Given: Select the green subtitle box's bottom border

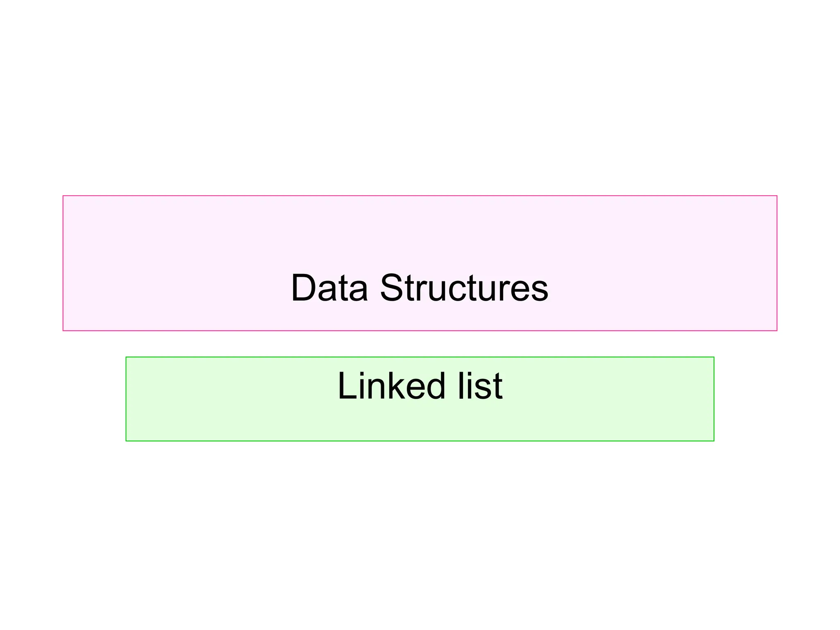Looking at the screenshot, I should pos(420,441).
